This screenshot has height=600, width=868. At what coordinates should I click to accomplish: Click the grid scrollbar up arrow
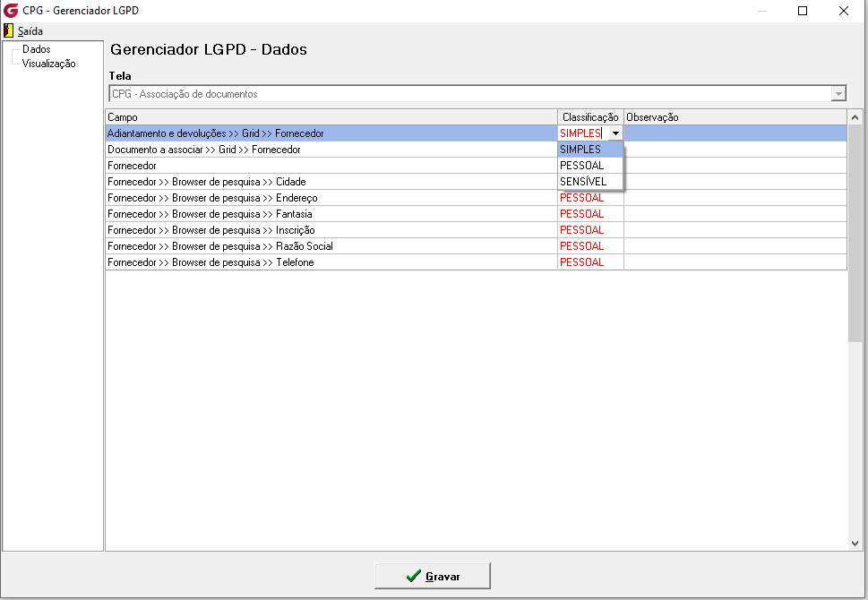855,117
